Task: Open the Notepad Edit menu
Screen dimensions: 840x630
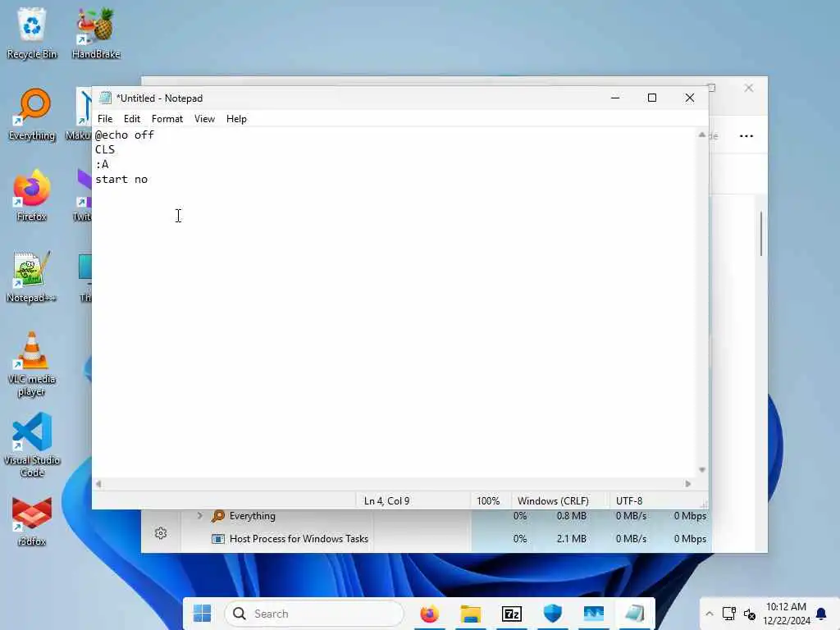Action: 132,119
